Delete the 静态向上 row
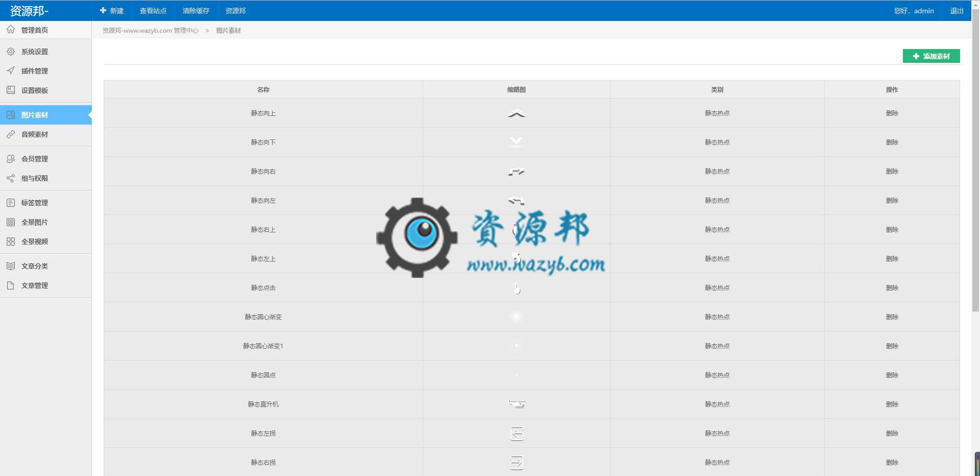 click(x=892, y=113)
